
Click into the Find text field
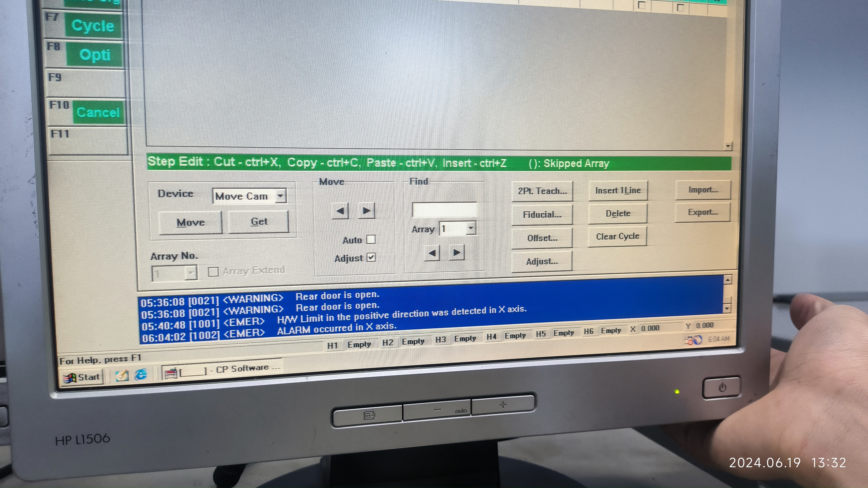444,210
